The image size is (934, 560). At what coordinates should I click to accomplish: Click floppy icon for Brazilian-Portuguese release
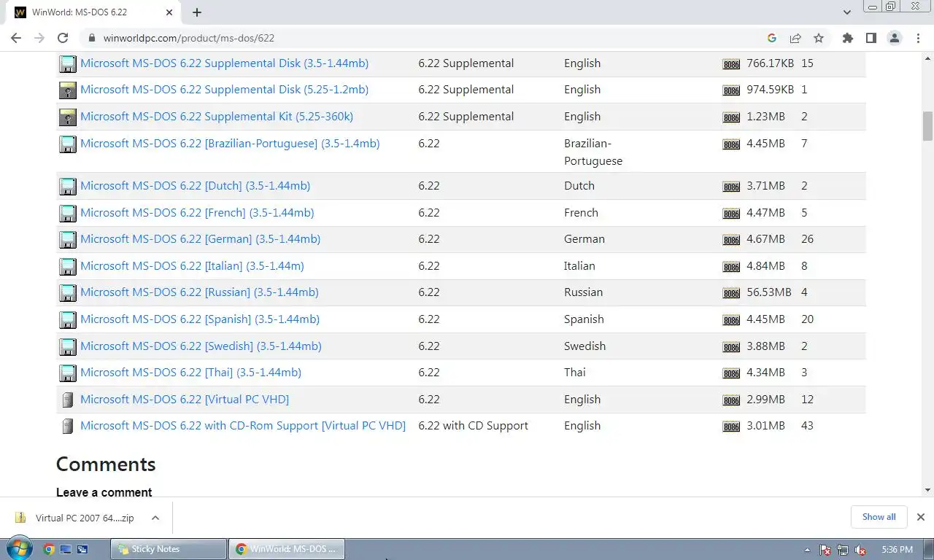pyautogui.click(x=67, y=144)
